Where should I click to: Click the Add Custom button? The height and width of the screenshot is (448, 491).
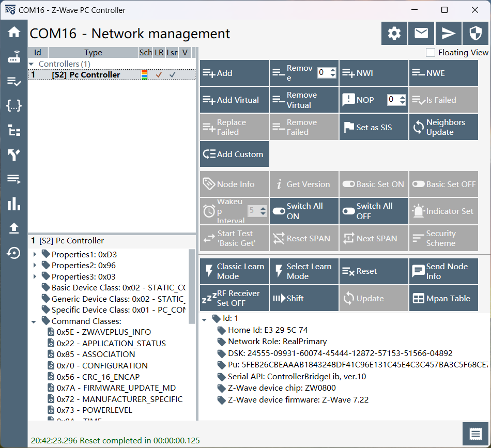[234, 154]
